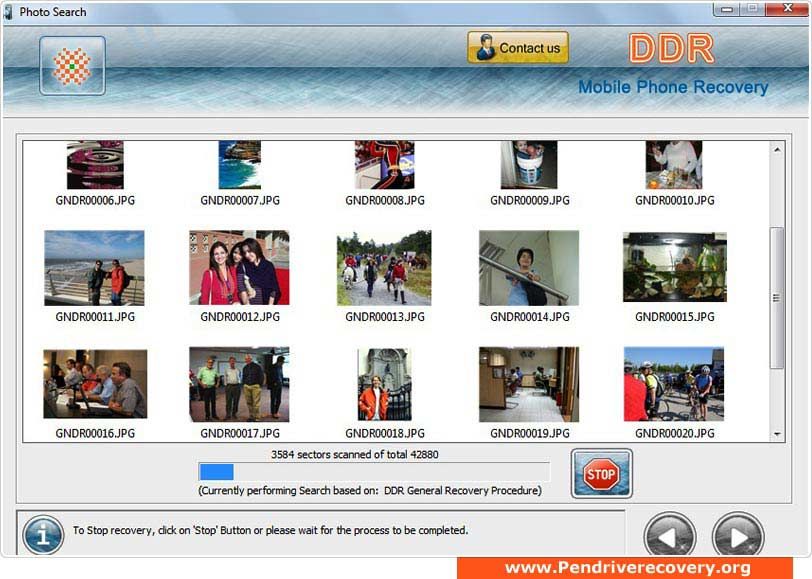The image size is (812, 579).
Task: Select the red jacket photo GNDR00018.JPG thumbnail
Action: [385, 384]
